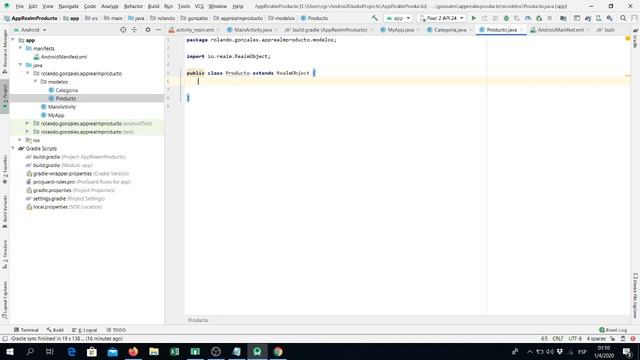Open the TODO tool window
Screen dimensions: 640x360
(x=116, y=330)
